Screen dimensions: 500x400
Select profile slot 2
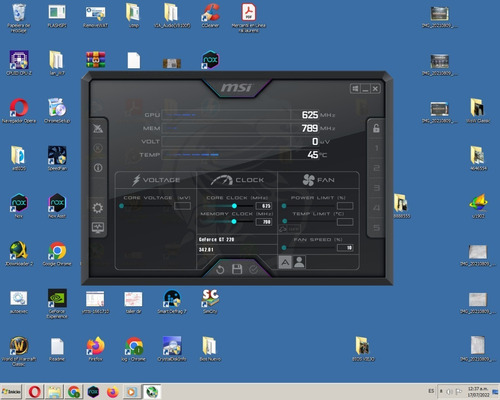(x=376, y=168)
